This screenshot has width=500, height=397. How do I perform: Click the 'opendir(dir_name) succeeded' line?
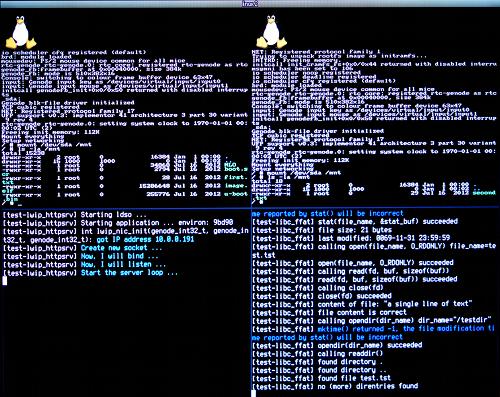pyautogui.click(x=337, y=345)
